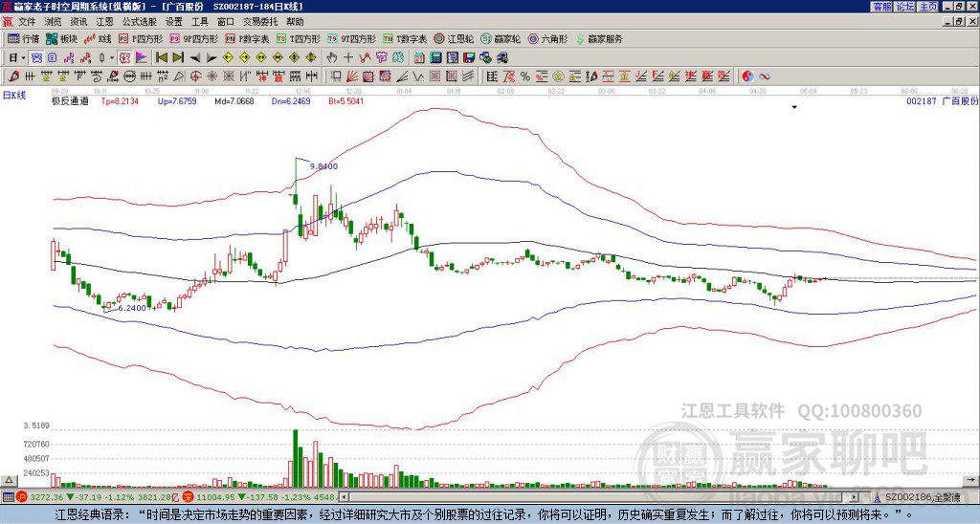Click the 11004.95 index value in status bar
980x524 pixels.
click(x=215, y=497)
